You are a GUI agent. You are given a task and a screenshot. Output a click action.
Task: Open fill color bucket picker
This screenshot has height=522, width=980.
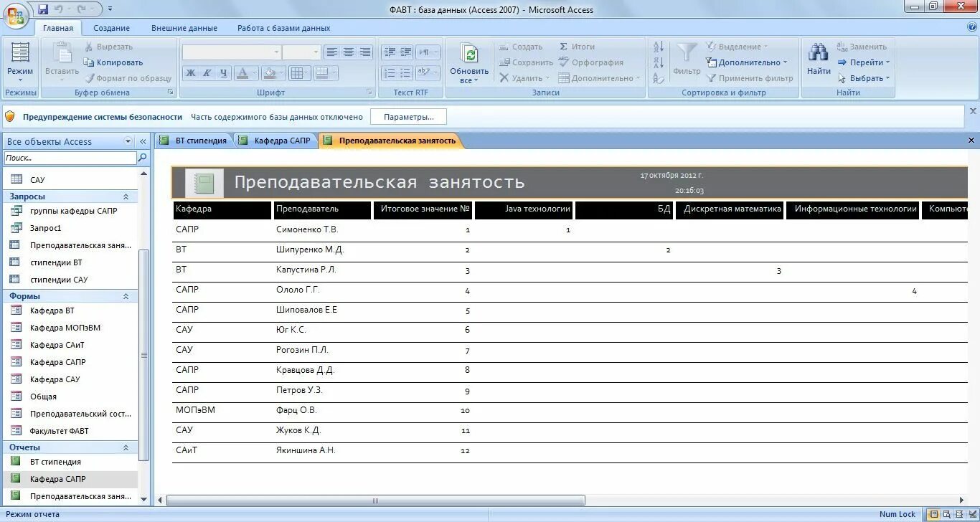pyautogui.click(x=273, y=72)
